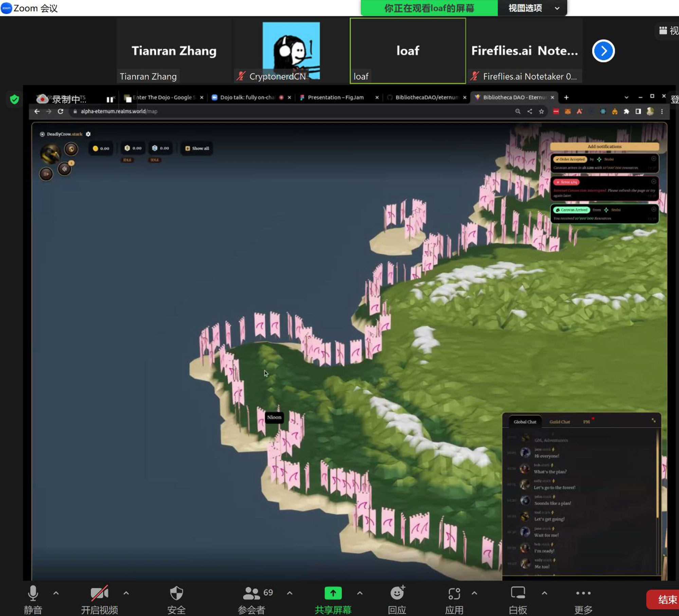Click the chat panel scrollbar
The width and height of the screenshot is (679, 616).
658,474
